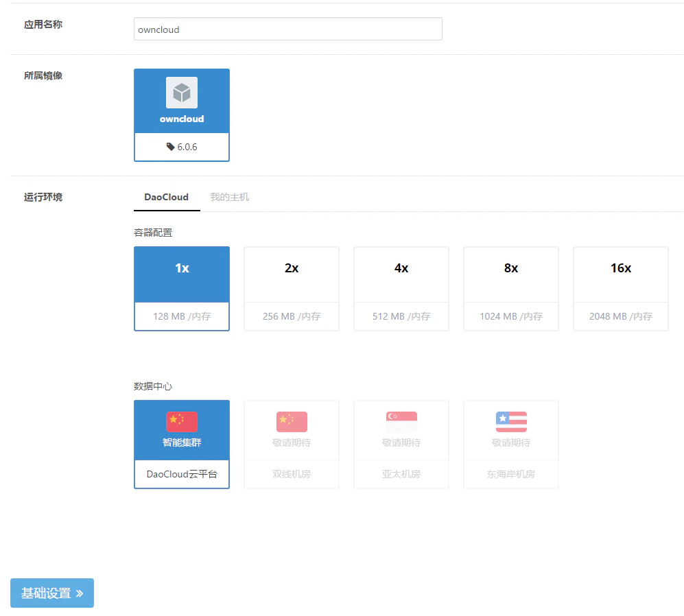Switch to the DaoCloud tab
The height and width of the screenshot is (616, 684).
167,197
